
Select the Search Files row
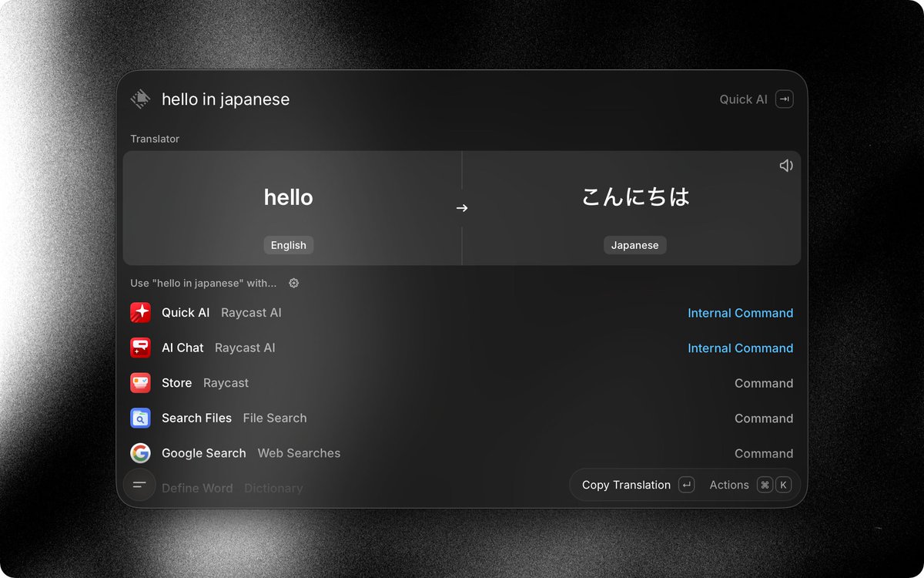pos(462,418)
